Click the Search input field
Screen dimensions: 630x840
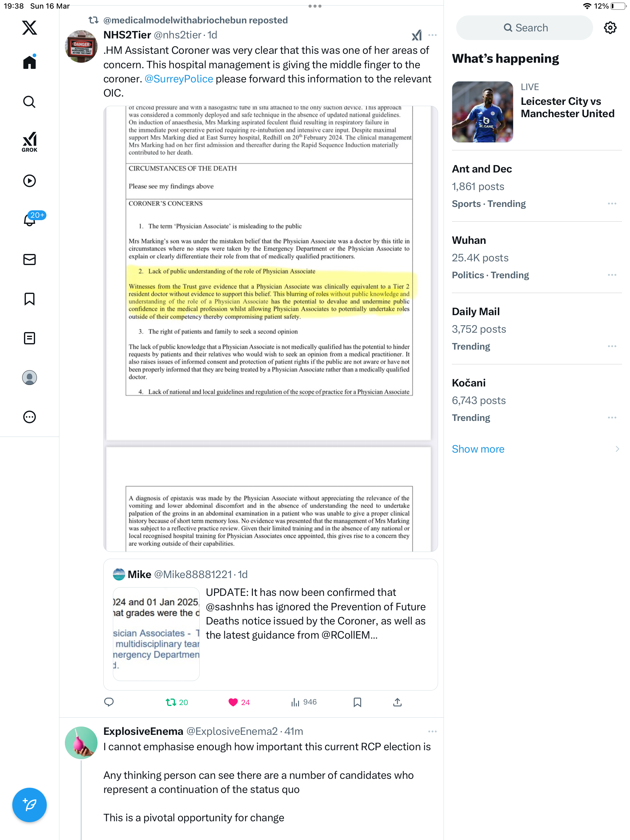(x=524, y=28)
